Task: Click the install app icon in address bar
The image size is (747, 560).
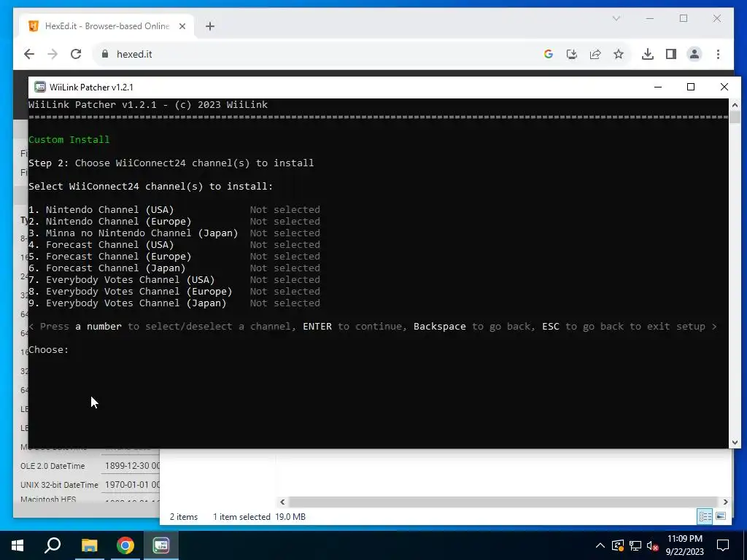Action: [x=572, y=54]
